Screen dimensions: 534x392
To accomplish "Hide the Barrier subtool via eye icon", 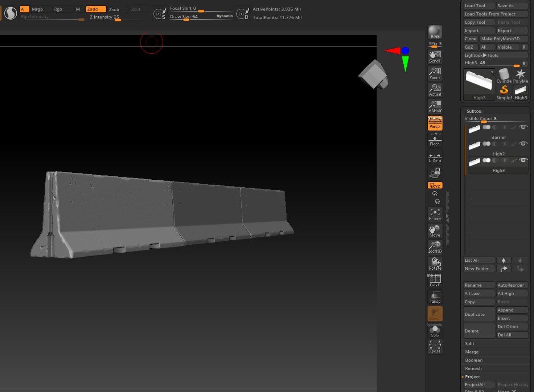I will [523, 127].
